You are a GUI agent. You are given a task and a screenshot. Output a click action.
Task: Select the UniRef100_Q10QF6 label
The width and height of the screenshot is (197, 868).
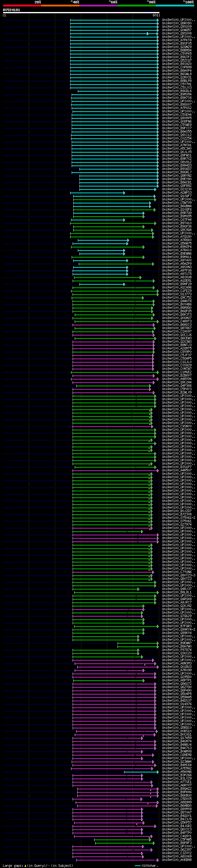pos(177,209)
